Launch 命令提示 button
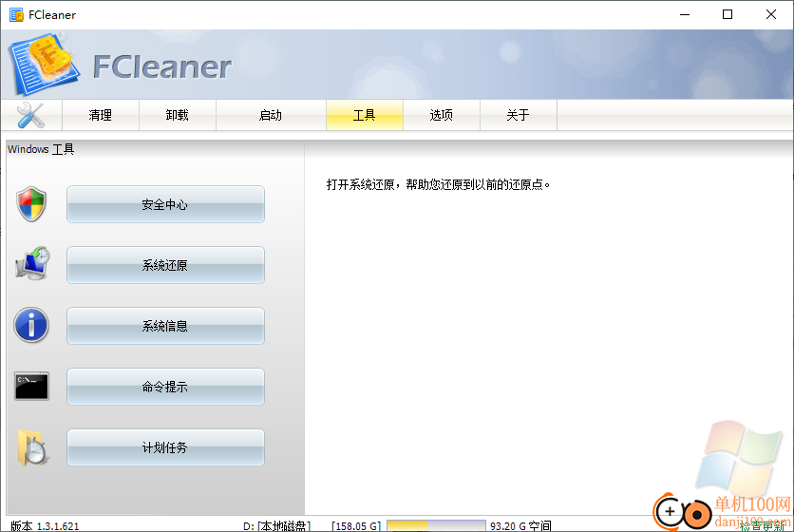 165,387
